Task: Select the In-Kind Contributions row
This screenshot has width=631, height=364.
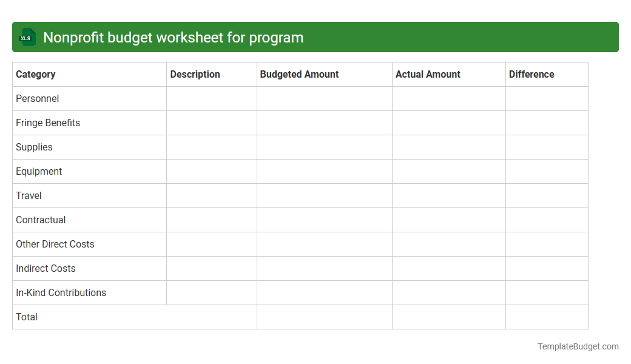Action: [x=61, y=292]
